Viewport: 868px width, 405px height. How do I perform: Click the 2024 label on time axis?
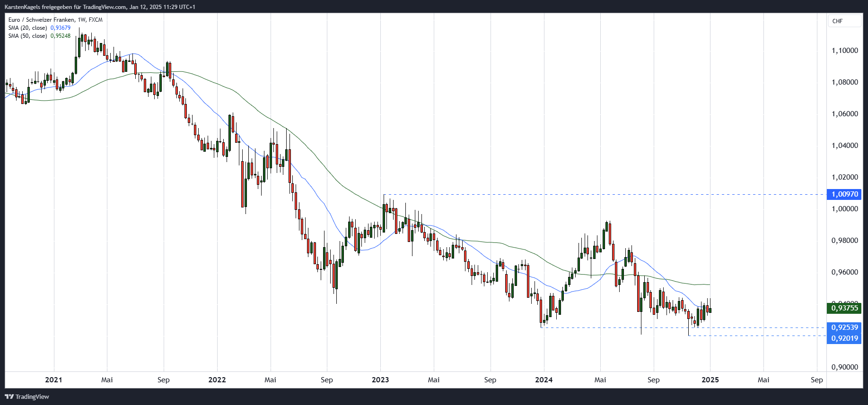coord(544,379)
